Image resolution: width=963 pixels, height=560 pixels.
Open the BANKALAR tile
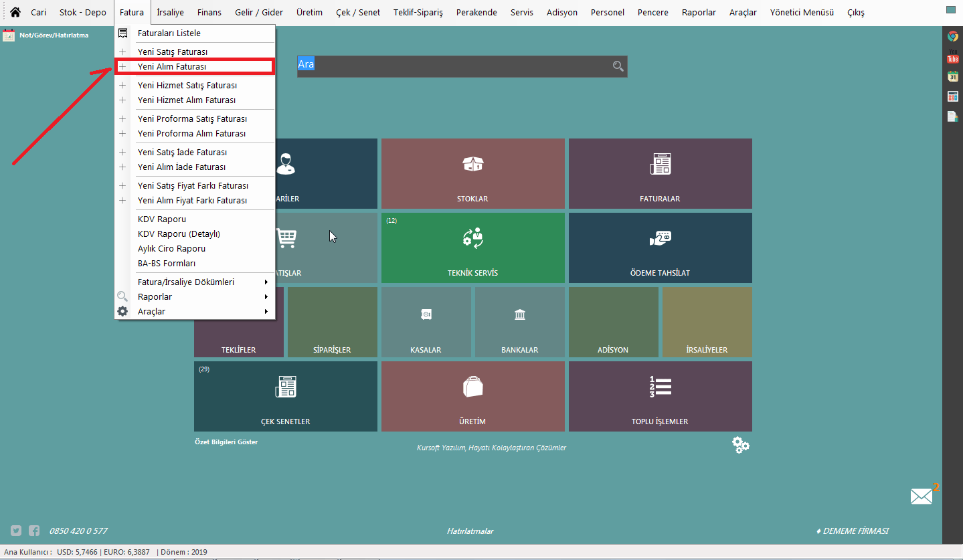[520, 322]
